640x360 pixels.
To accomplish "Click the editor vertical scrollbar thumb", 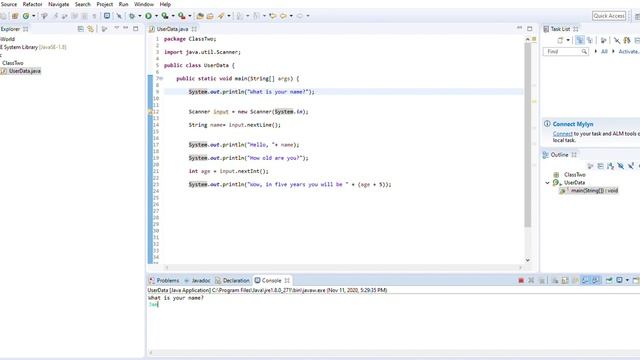I will tap(527, 135).
